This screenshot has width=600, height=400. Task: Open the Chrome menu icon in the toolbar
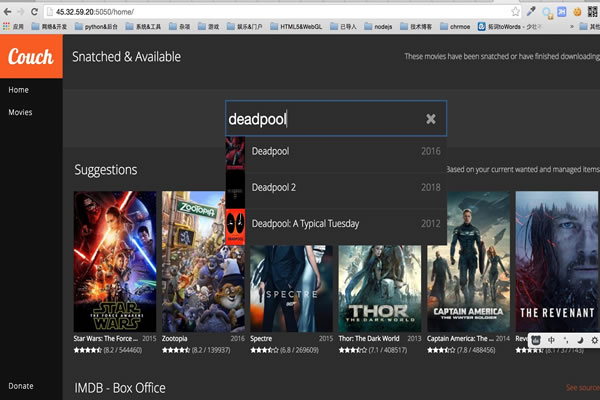click(591, 10)
